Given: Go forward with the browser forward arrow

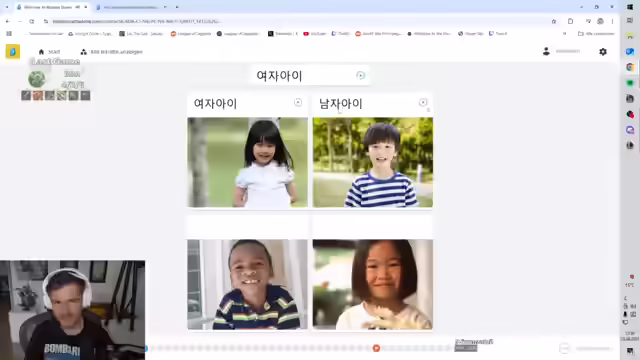Looking at the screenshot, I should coord(20,21).
